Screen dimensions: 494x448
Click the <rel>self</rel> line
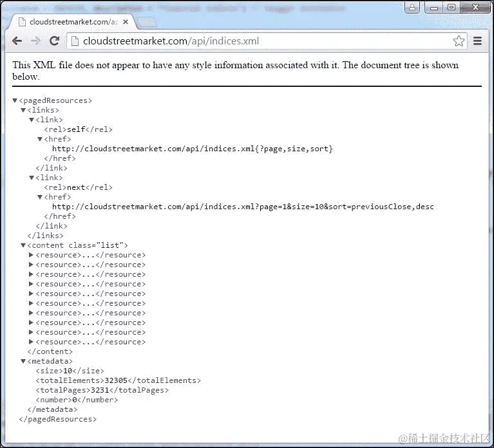[x=78, y=129]
